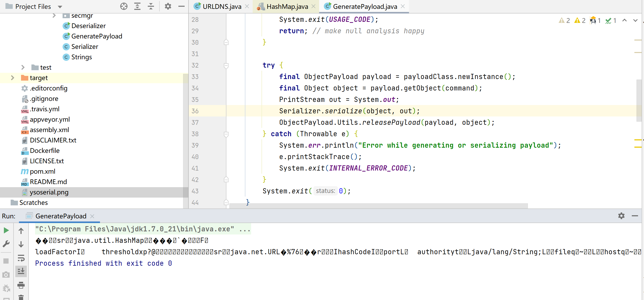Toggle fold marker at line 38
This screenshot has height=300, width=644.
226,134
